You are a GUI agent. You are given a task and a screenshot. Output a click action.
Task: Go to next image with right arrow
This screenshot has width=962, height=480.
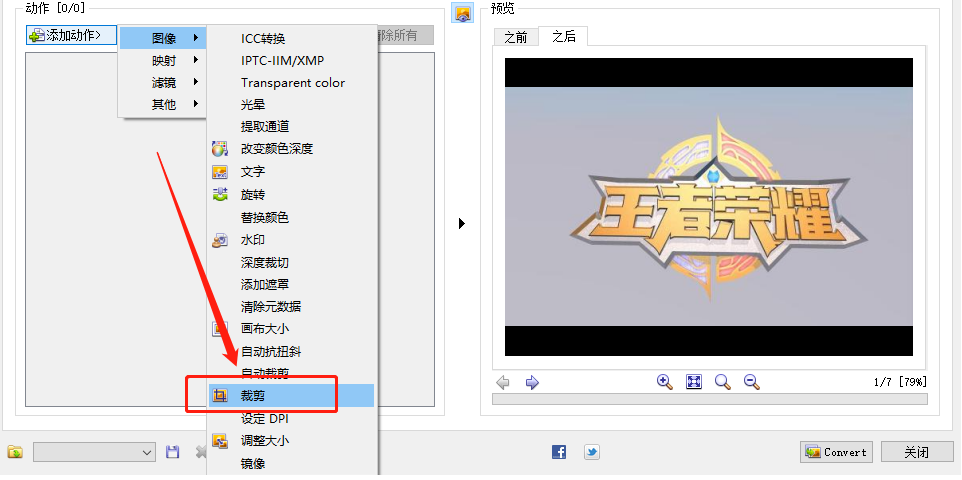pos(532,382)
